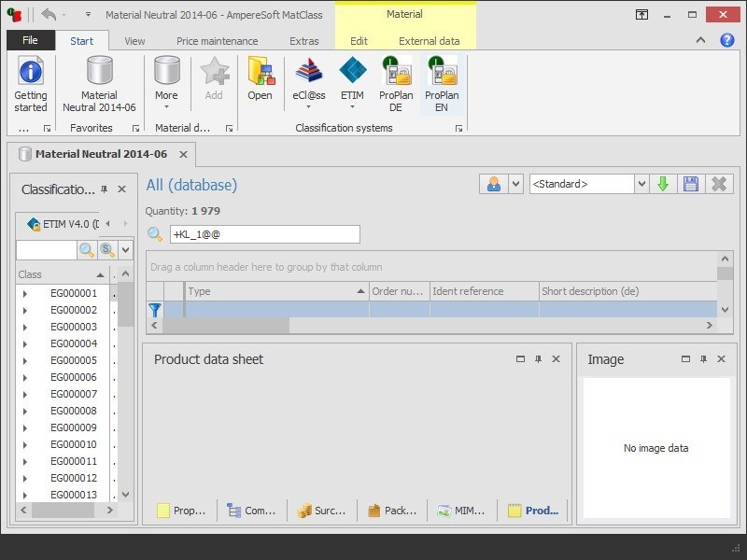The height and width of the screenshot is (560, 747).
Task: Open the Price maintenance tab
Action: [x=218, y=41]
